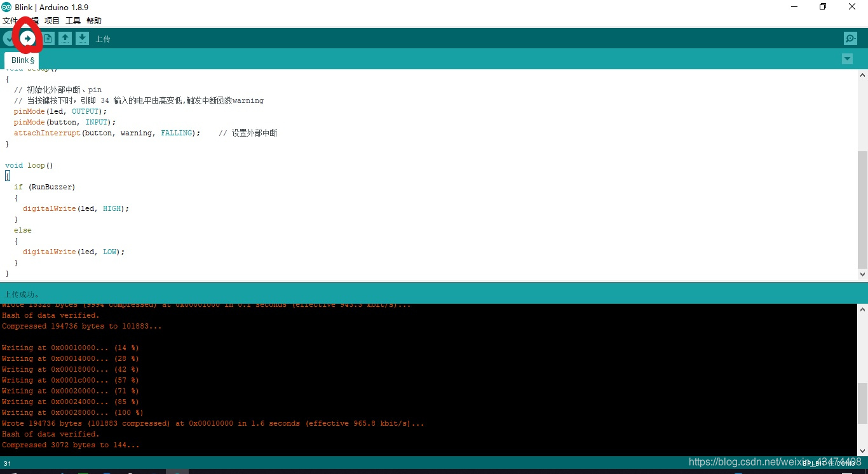Click console line Writing at 0x00018000 (42 %)

click(71, 369)
